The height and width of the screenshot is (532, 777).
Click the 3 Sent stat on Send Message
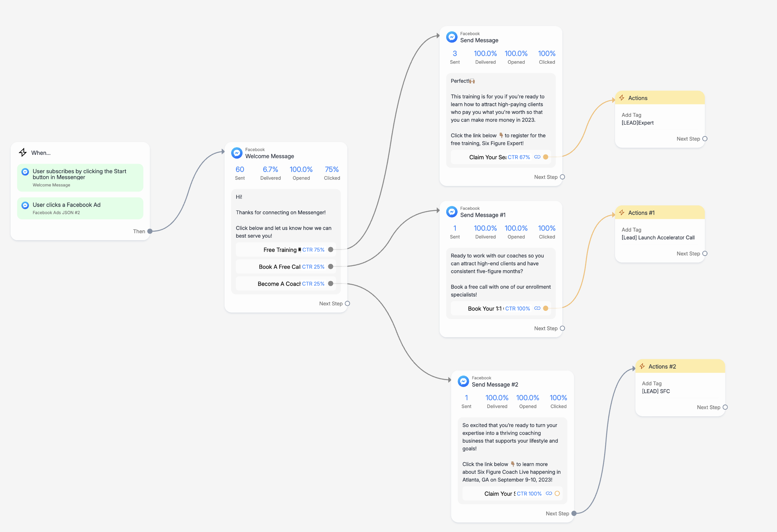[x=455, y=57]
